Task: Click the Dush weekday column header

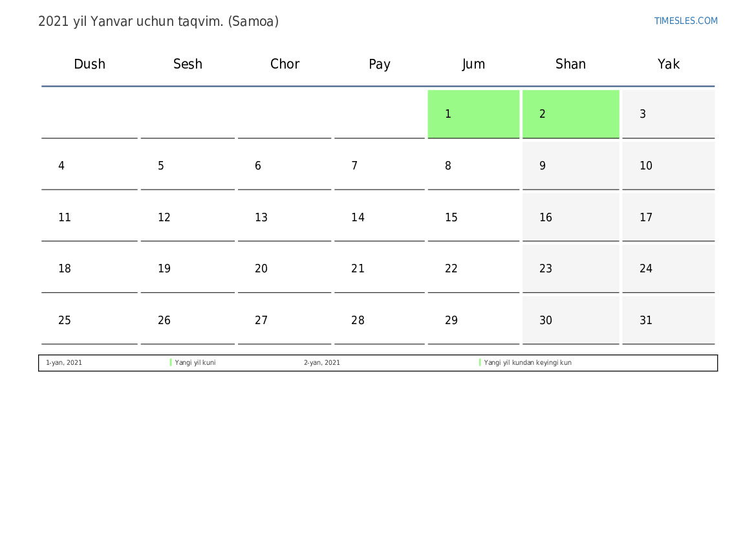Action: [89, 64]
